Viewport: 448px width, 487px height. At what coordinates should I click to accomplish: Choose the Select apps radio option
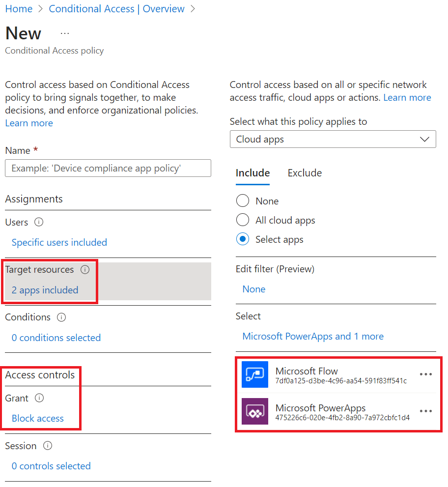click(x=243, y=239)
